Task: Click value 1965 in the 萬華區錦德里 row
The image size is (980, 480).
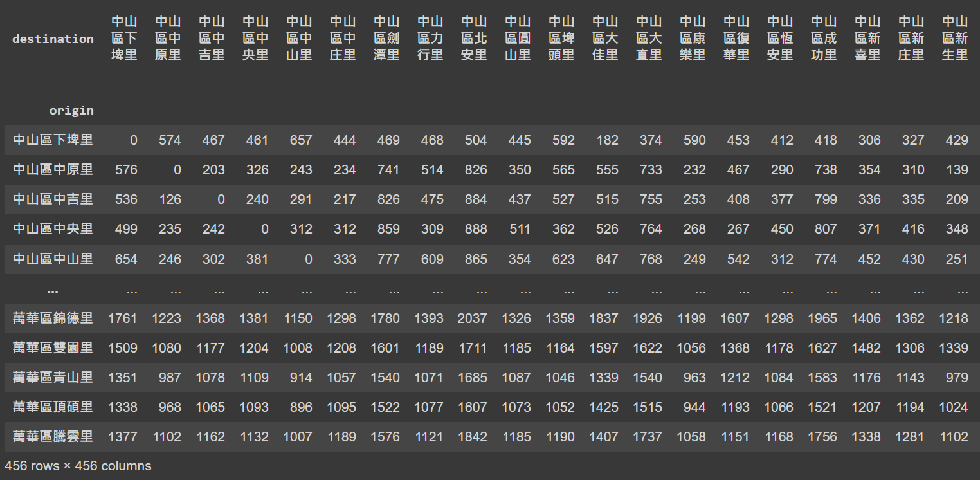Action: pyautogui.click(x=822, y=318)
